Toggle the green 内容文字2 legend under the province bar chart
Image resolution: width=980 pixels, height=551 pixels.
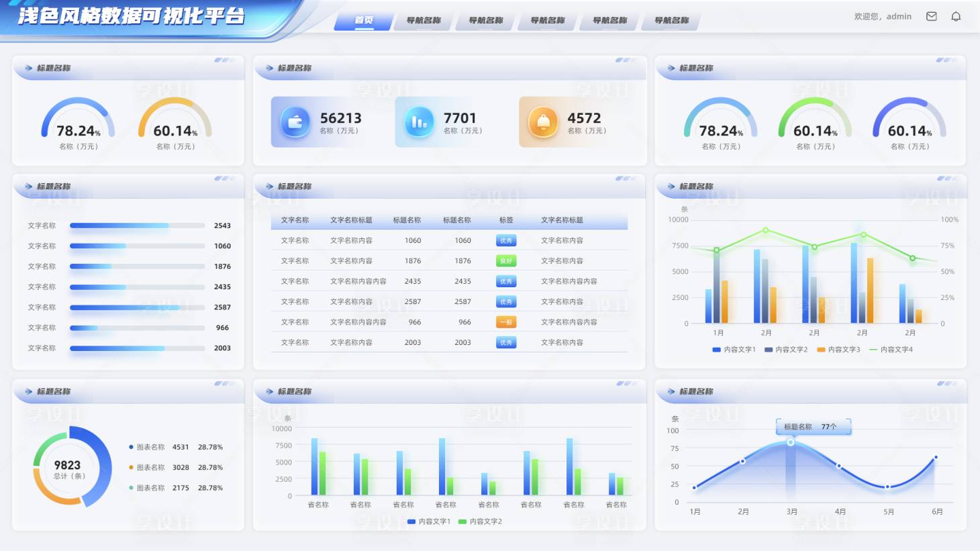pyautogui.click(x=480, y=521)
